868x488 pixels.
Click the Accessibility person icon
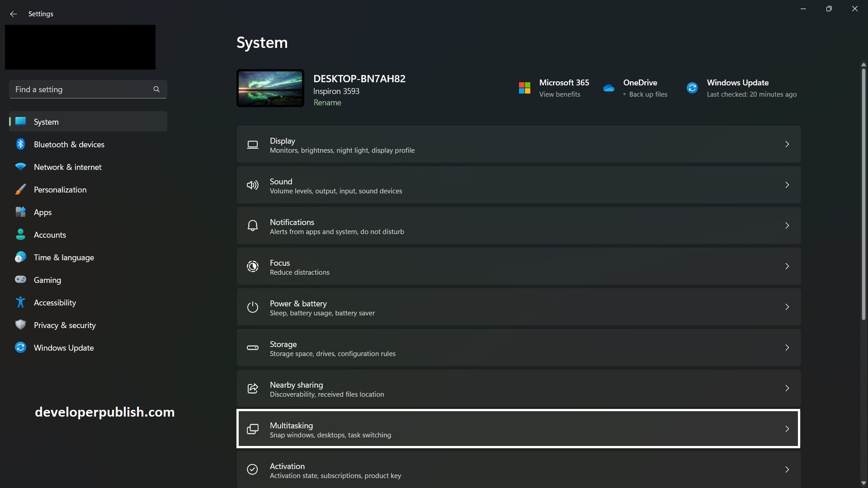click(x=20, y=302)
